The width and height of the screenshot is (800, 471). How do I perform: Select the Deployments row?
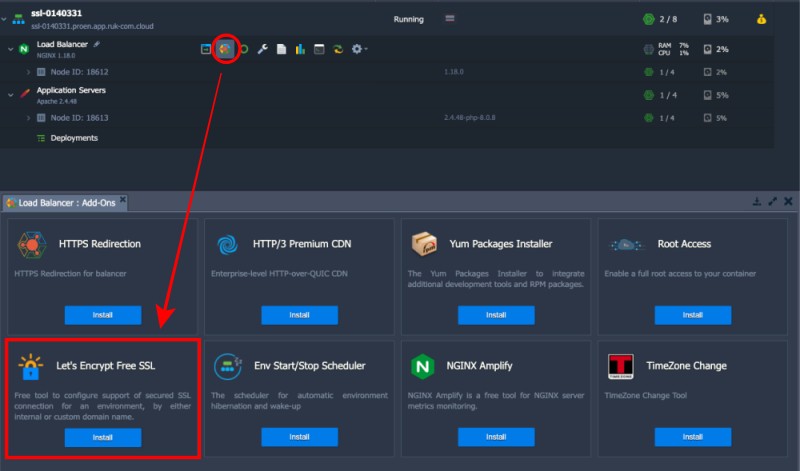pos(387,138)
